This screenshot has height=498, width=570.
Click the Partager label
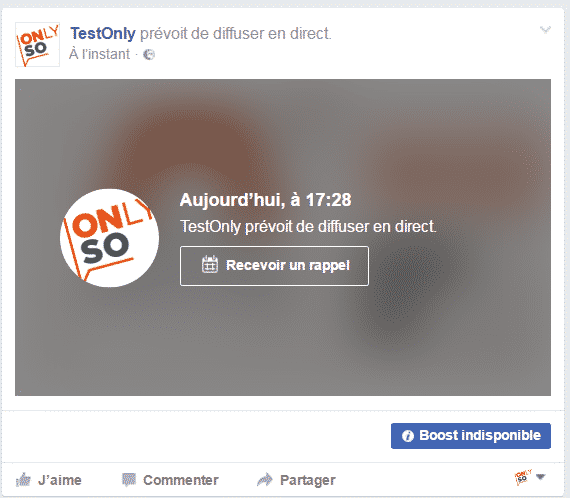click(x=308, y=480)
